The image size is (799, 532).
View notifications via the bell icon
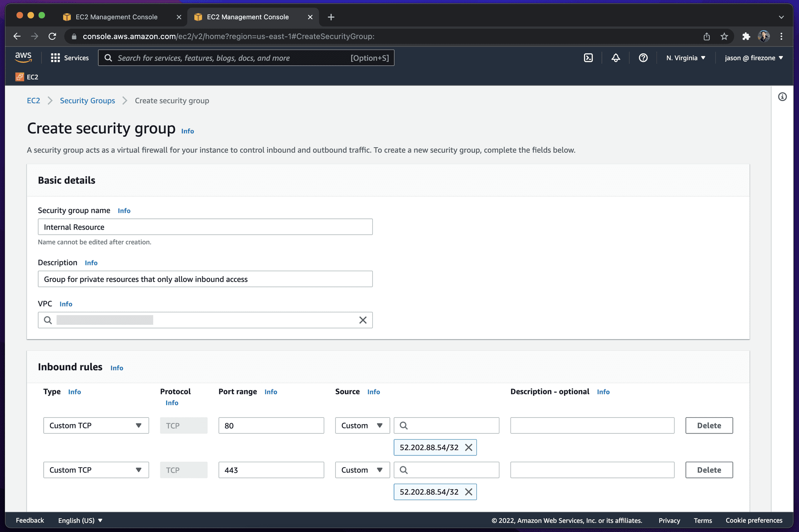(x=615, y=58)
